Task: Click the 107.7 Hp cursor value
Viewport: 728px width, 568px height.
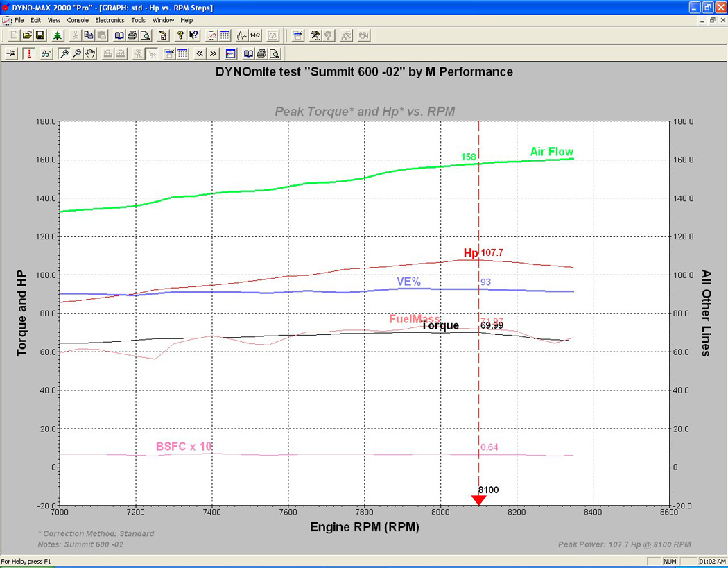Action: tap(492, 252)
